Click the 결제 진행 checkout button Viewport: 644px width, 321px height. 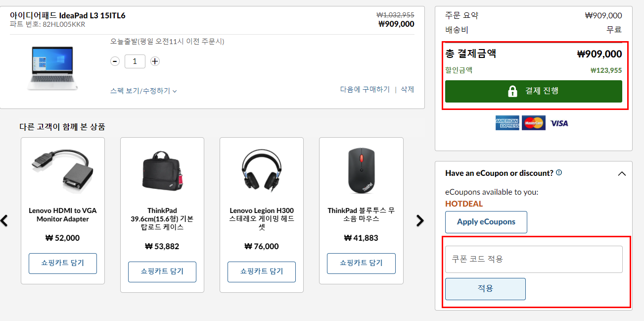(x=533, y=91)
